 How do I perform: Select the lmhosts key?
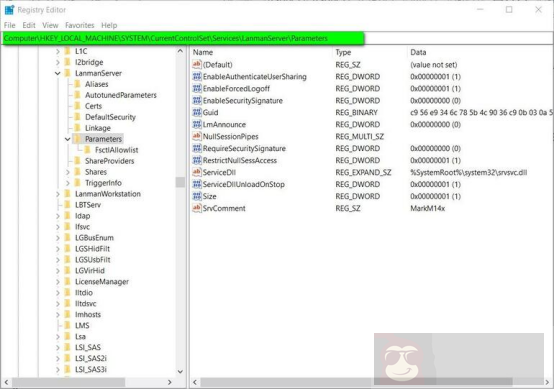click(88, 314)
